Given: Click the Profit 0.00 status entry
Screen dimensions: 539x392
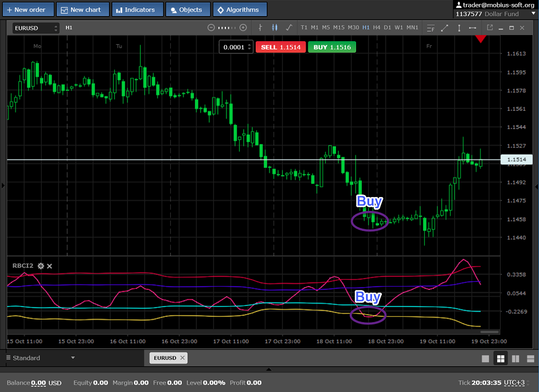Looking at the screenshot, I should point(245,383).
